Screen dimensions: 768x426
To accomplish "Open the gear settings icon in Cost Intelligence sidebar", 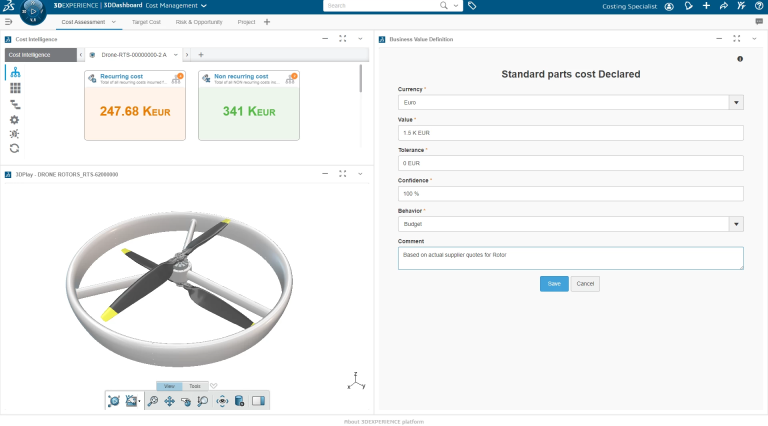I will point(15,119).
